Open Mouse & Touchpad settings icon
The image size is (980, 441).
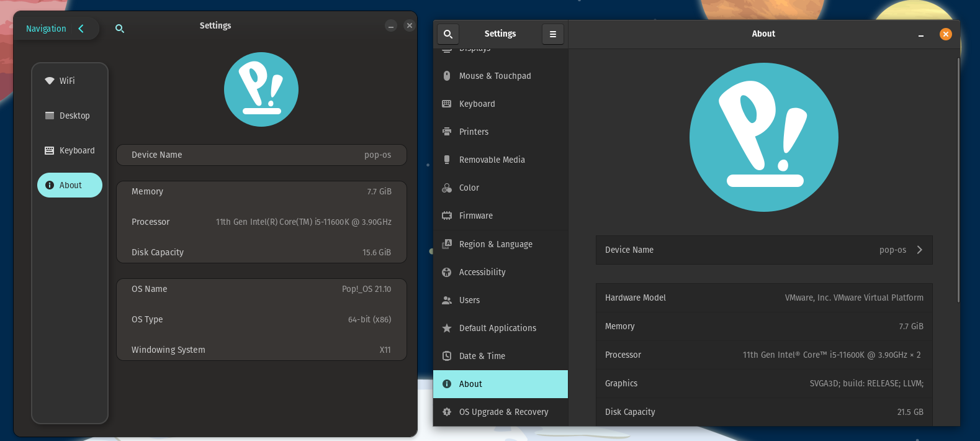tap(447, 76)
